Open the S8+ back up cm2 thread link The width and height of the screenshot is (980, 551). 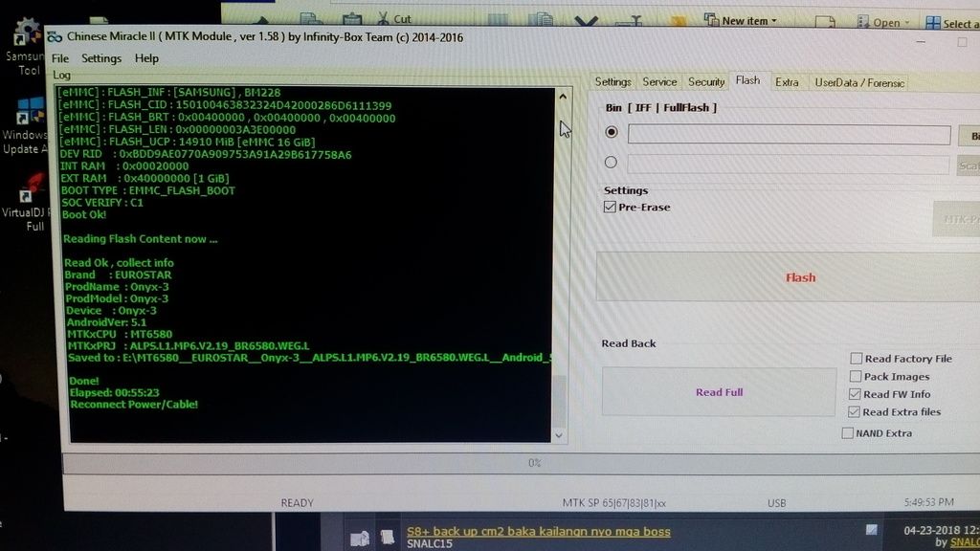coord(538,531)
